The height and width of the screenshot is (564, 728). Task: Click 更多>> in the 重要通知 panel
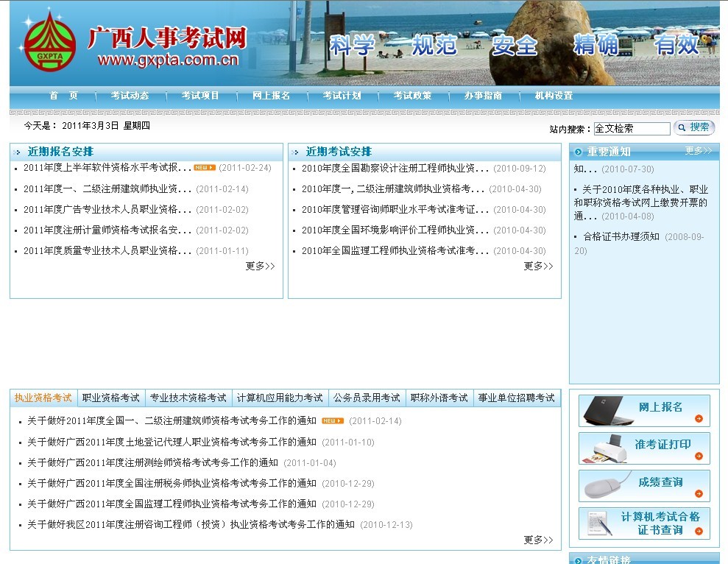[698, 151]
